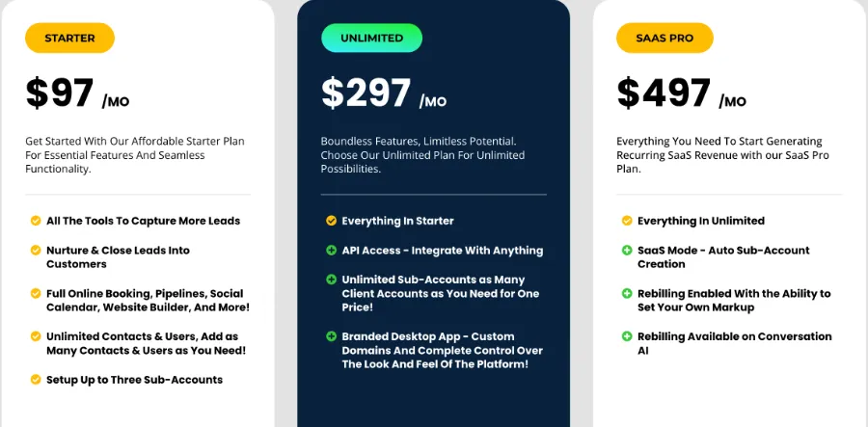This screenshot has height=427, width=868.
Task: Click the checkmark beside "All The Tools To Capture More Leads"
Action: (36, 221)
